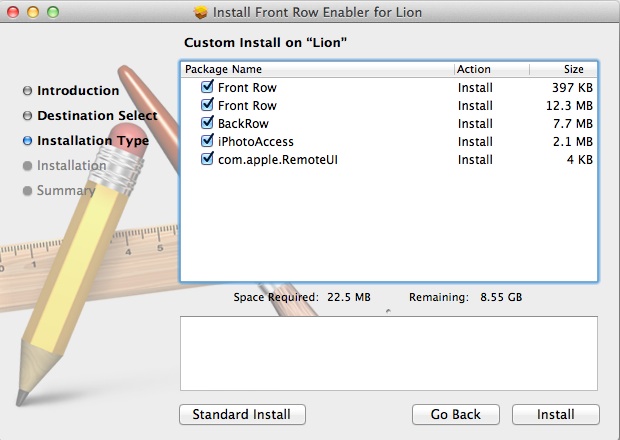This screenshot has width=620, height=440.
Task: Click the Space Required 22.5 MB value
Action: (x=349, y=297)
